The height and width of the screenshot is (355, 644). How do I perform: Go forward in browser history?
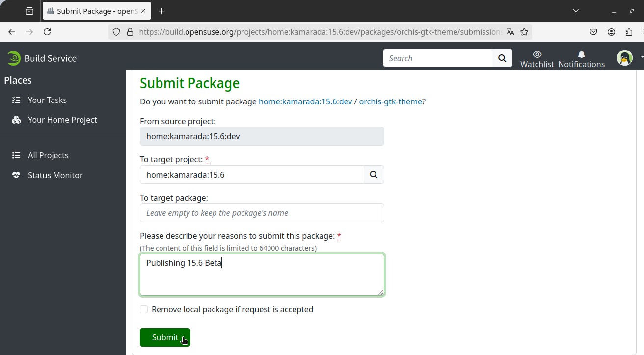[x=29, y=32]
